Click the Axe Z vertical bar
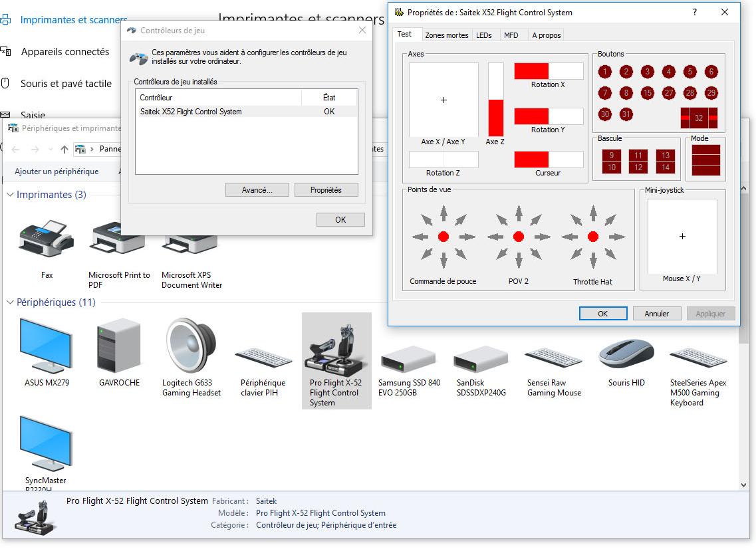The width and height of the screenshot is (756, 549). tap(495, 100)
